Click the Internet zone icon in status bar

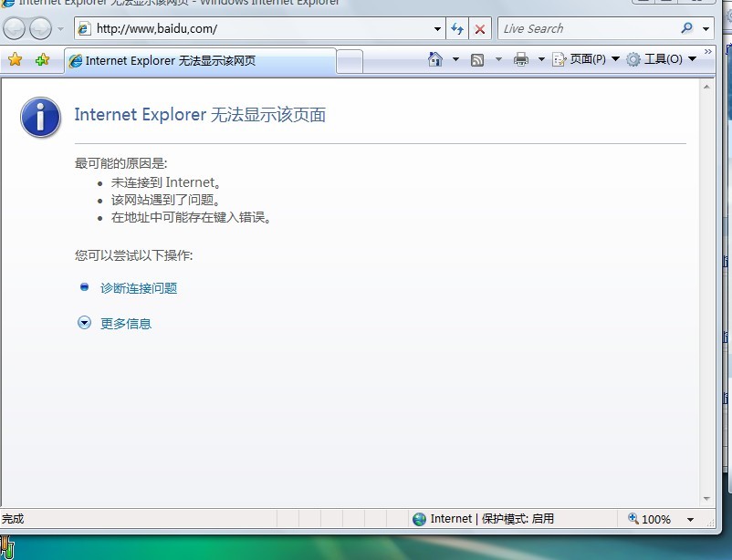420,518
